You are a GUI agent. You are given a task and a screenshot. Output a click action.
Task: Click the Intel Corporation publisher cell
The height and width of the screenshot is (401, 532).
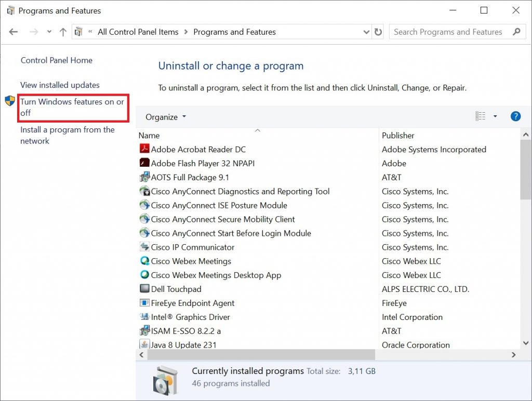point(412,317)
